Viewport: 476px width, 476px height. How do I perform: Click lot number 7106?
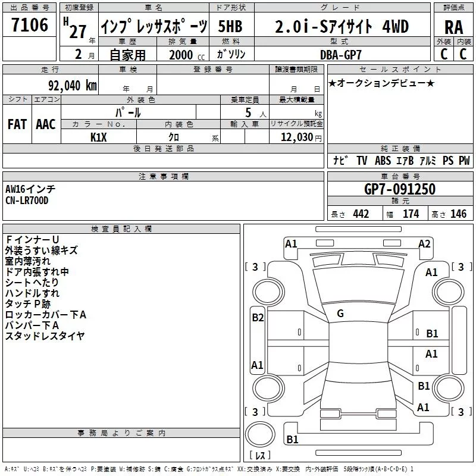point(30,26)
